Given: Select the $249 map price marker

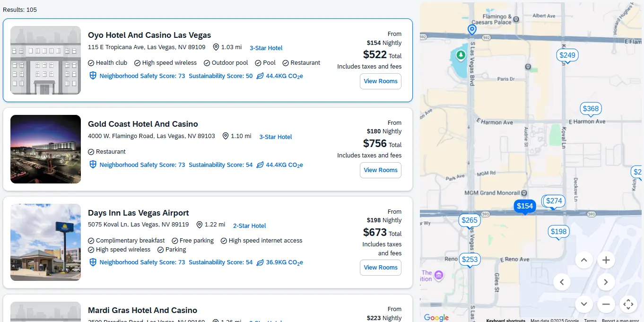Looking at the screenshot, I should [567, 55].
